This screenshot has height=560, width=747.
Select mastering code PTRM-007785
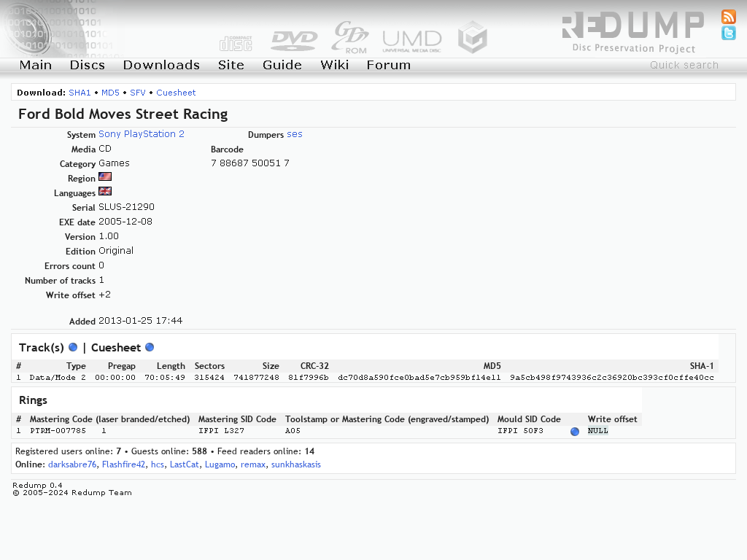point(58,430)
